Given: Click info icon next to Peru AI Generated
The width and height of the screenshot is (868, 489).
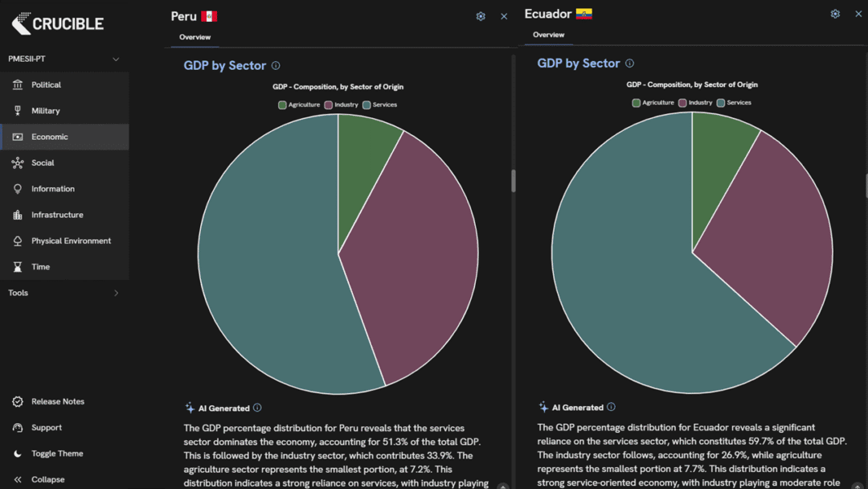Looking at the screenshot, I should pos(257,408).
